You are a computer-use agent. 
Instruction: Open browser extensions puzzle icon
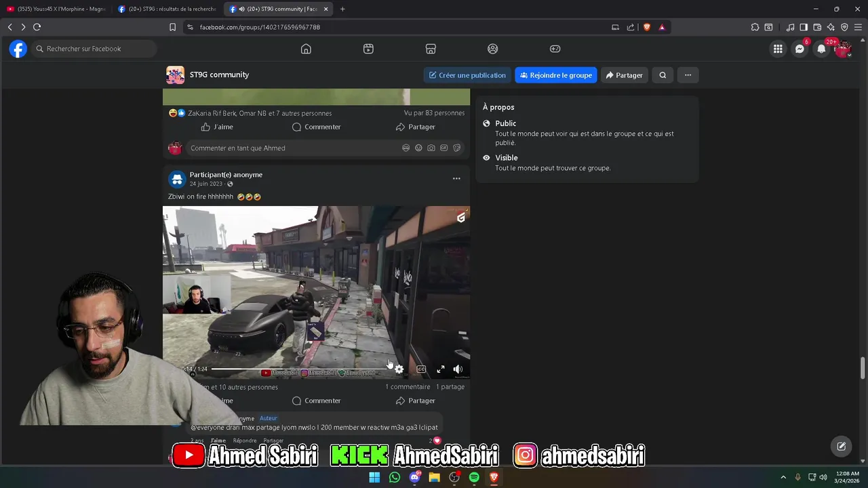[755, 27]
